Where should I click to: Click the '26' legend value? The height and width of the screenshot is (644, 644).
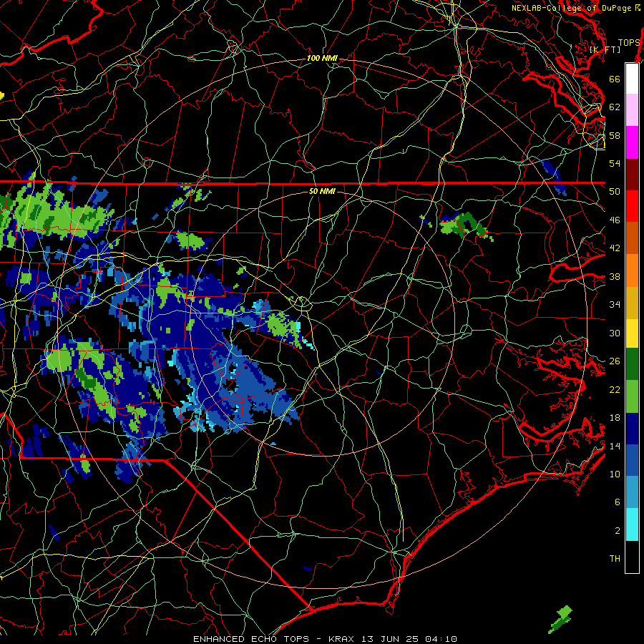pos(615,361)
